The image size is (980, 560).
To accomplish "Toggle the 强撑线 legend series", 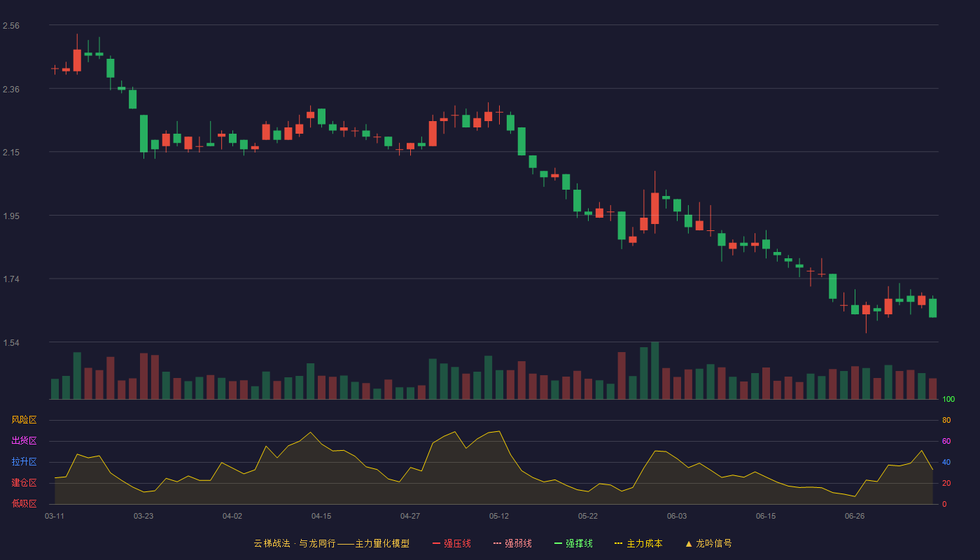I will tap(573, 543).
